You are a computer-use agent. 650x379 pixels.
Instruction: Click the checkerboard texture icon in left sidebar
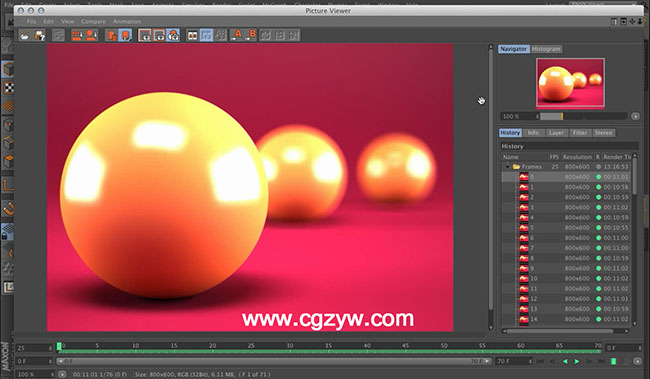8,87
